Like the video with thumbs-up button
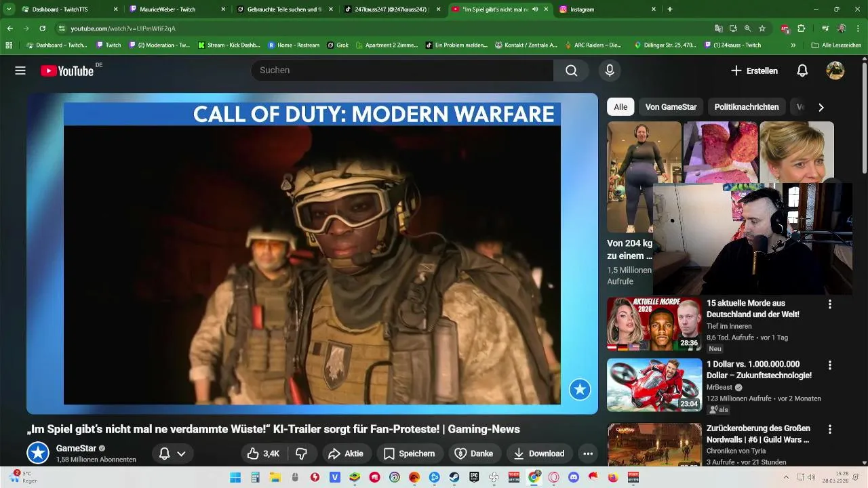 pos(264,453)
